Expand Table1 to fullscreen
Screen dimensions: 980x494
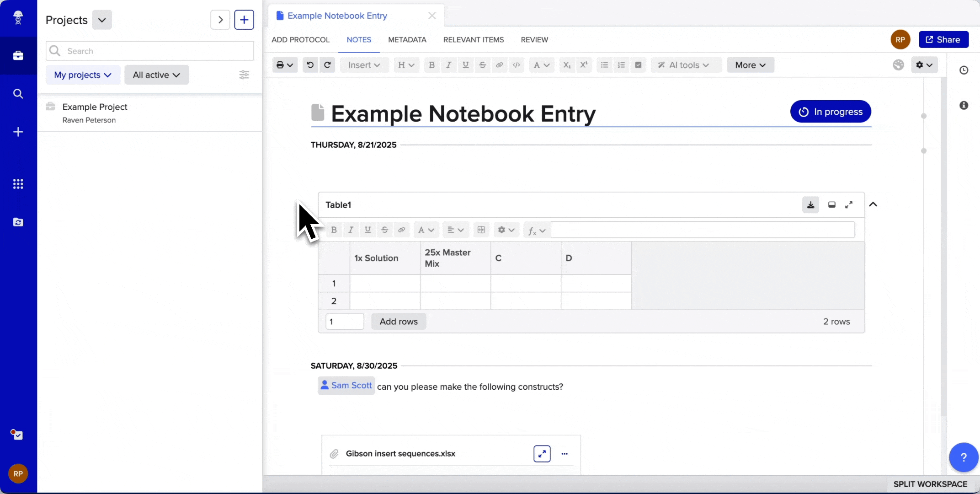pos(849,204)
